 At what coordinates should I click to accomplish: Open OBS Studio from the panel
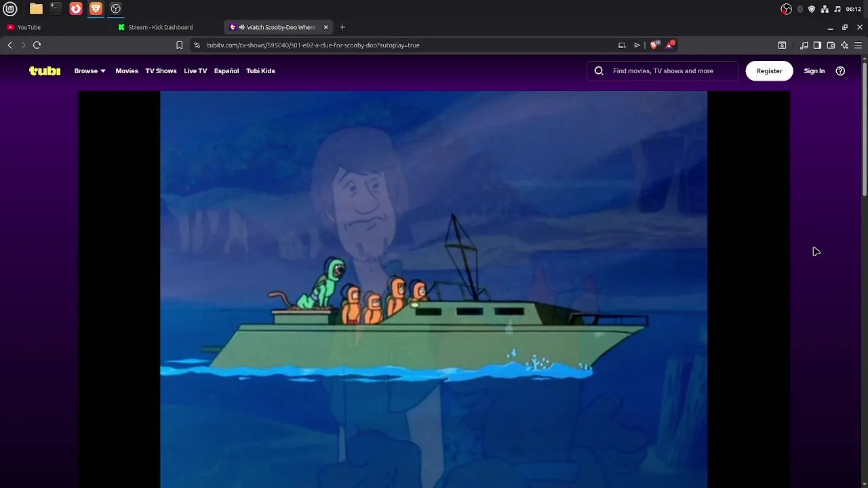(x=116, y=9)
